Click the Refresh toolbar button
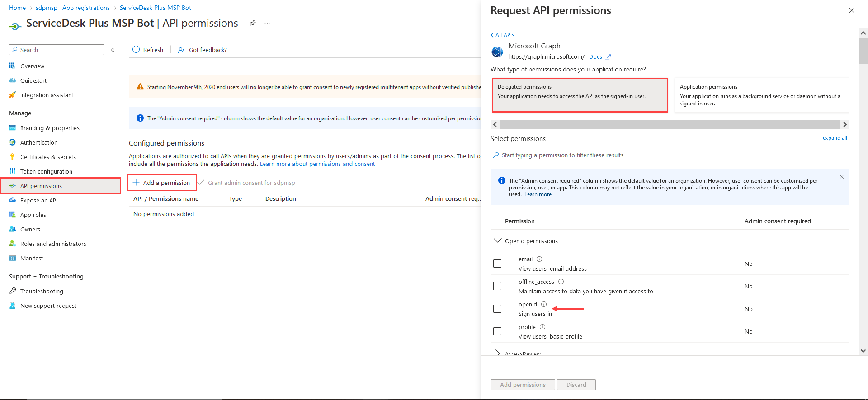This screenshot has width=868, height=400. click(148, 50)
